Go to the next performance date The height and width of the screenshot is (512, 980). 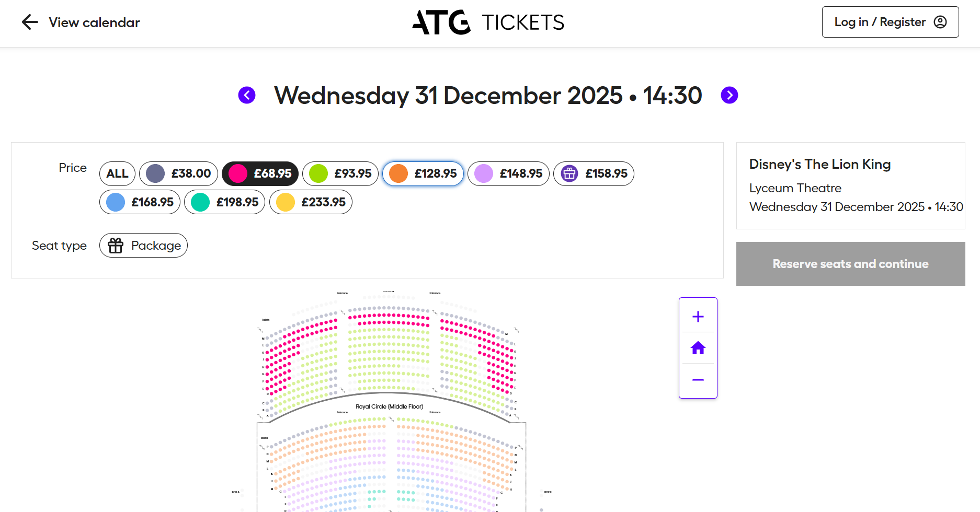pos(729,95)
